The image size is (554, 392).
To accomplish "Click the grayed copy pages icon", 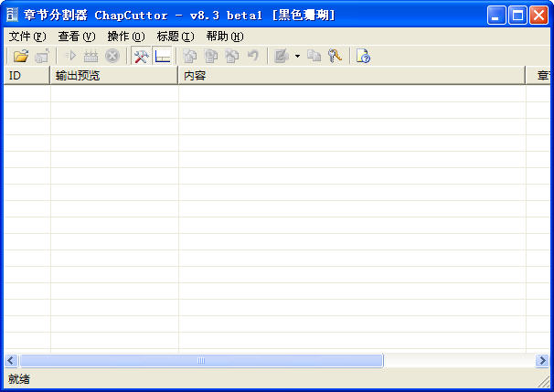I will coord(314,56).
